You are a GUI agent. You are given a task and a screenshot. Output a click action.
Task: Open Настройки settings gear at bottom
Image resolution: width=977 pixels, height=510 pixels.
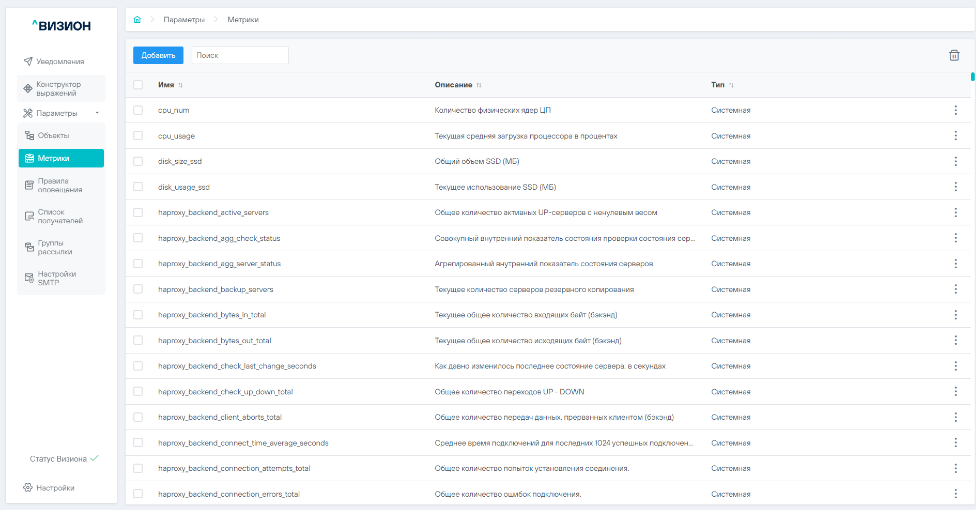click(55, 488)
